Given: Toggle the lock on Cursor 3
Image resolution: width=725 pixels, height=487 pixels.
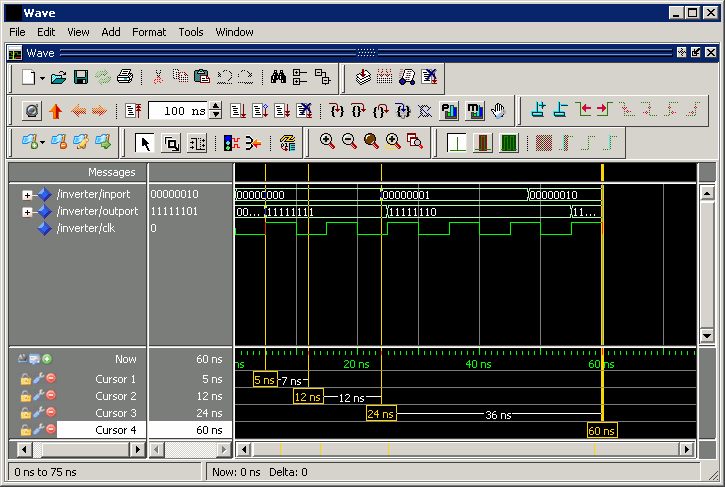Looking at the screenshot, I should [x=26, y=414].
